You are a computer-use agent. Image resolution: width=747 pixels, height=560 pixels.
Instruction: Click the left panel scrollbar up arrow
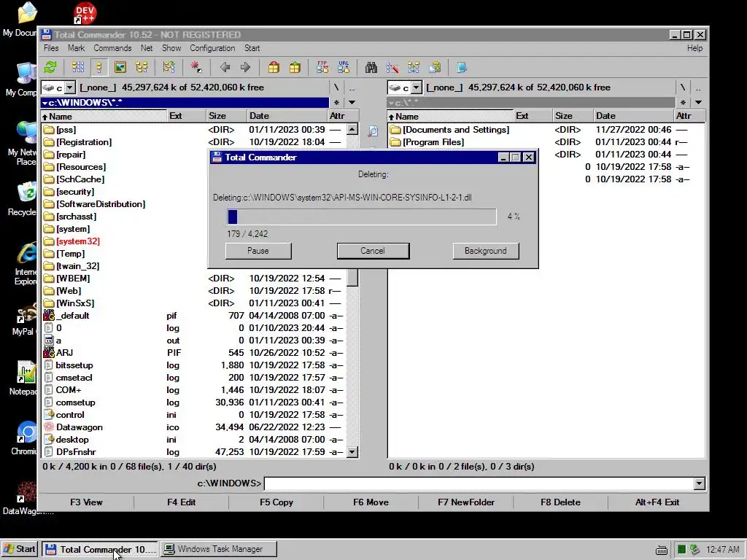click(352, 130)
